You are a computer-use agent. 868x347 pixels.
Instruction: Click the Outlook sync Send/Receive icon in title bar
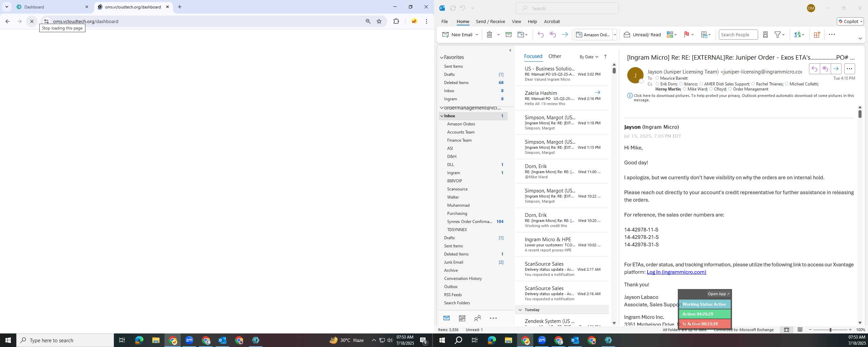(x=453, y=8)
